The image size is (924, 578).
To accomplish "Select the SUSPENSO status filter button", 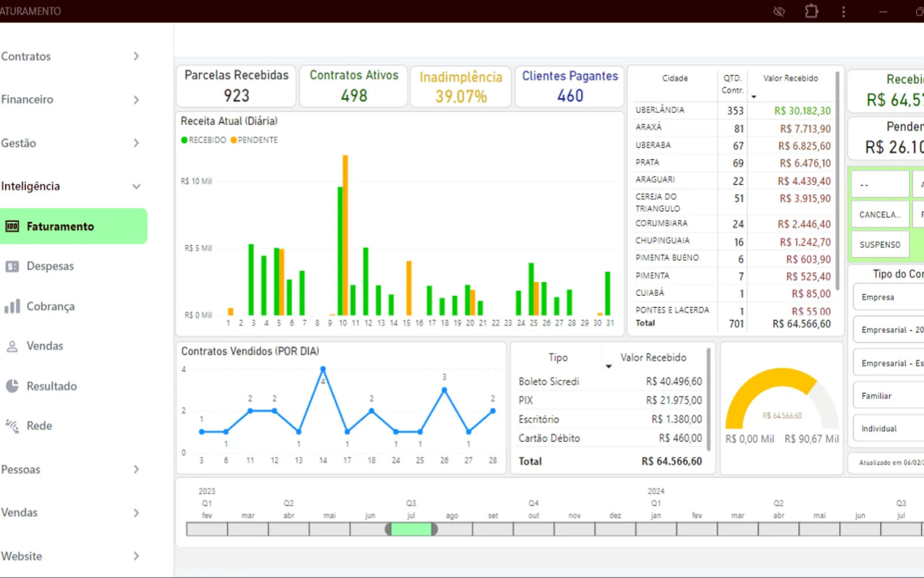I will tap(880, 244).
